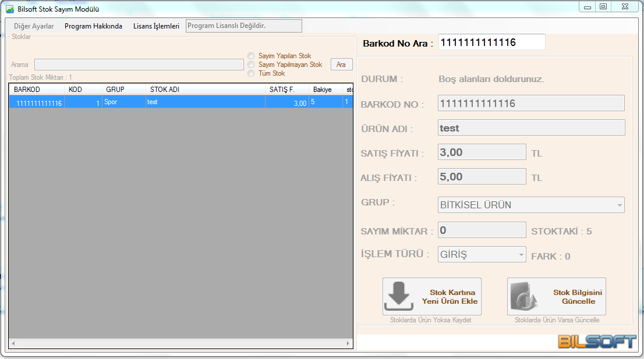
Task: Open the İŞLEM TÜRÜ dropdown showing GİRİŞ
Action: 482,254
